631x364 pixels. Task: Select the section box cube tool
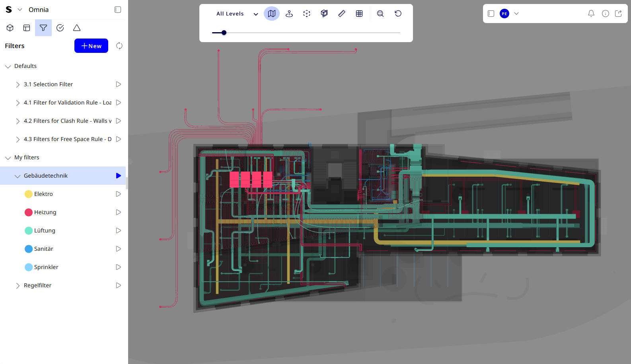click(324, 14)
